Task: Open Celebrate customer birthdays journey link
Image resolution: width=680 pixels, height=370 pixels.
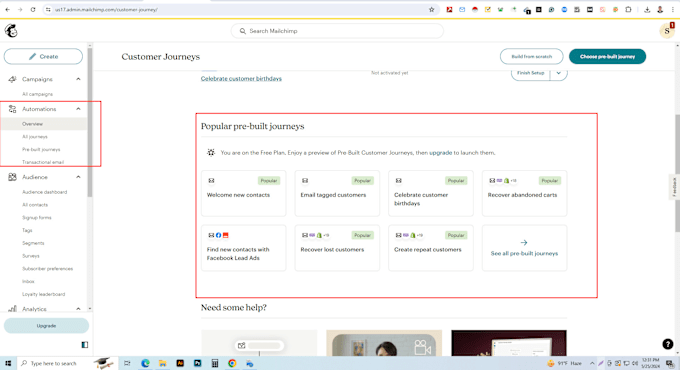Action: click(241, 79)
